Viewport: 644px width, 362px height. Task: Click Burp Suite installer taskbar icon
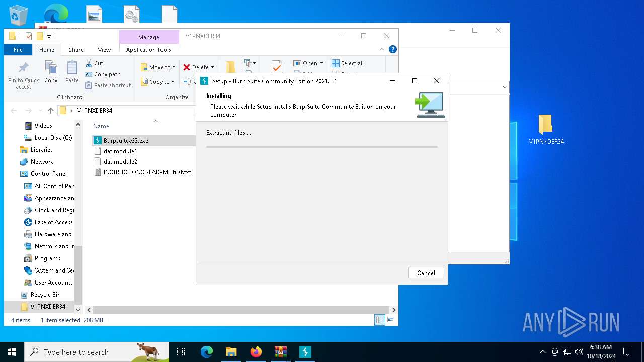tap(305, 352)
